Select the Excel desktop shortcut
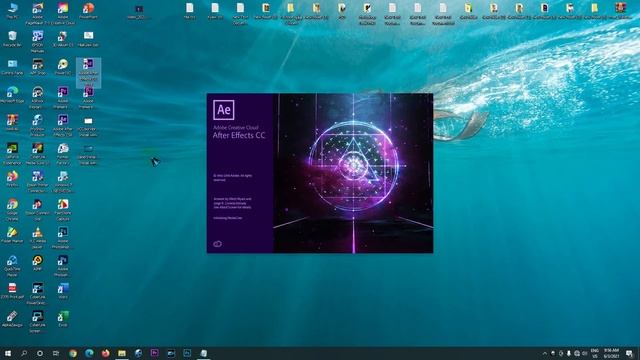Viewport: 640px width, 360px height. [63, 319]
